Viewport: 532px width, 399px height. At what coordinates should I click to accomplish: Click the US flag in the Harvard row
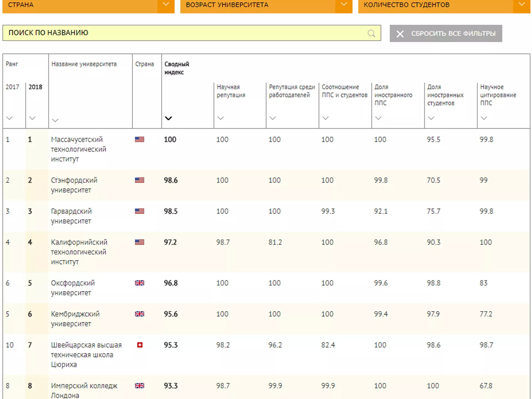coord(140,211)
